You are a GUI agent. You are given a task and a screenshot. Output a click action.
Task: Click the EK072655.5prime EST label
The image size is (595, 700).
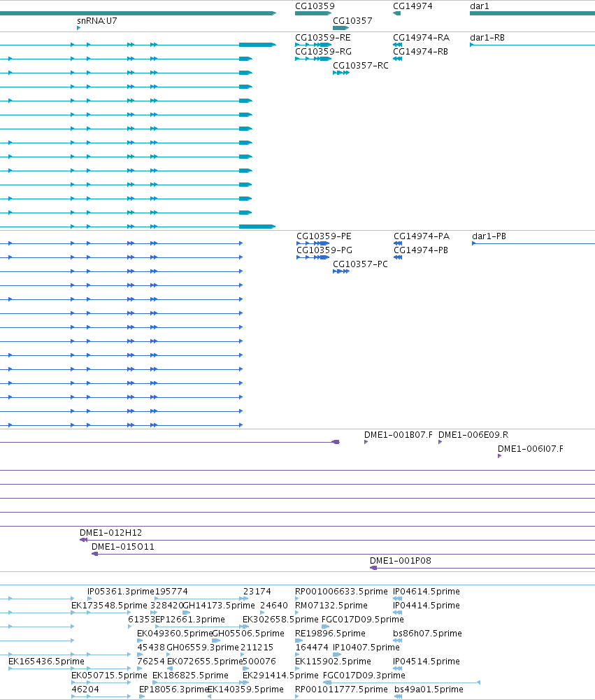(x=205, y=662)
